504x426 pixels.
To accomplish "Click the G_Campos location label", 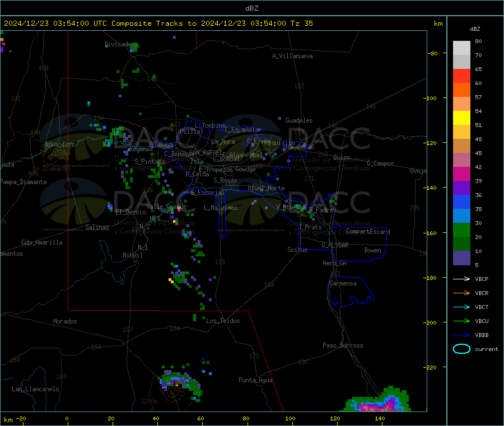I will [380, 163].
